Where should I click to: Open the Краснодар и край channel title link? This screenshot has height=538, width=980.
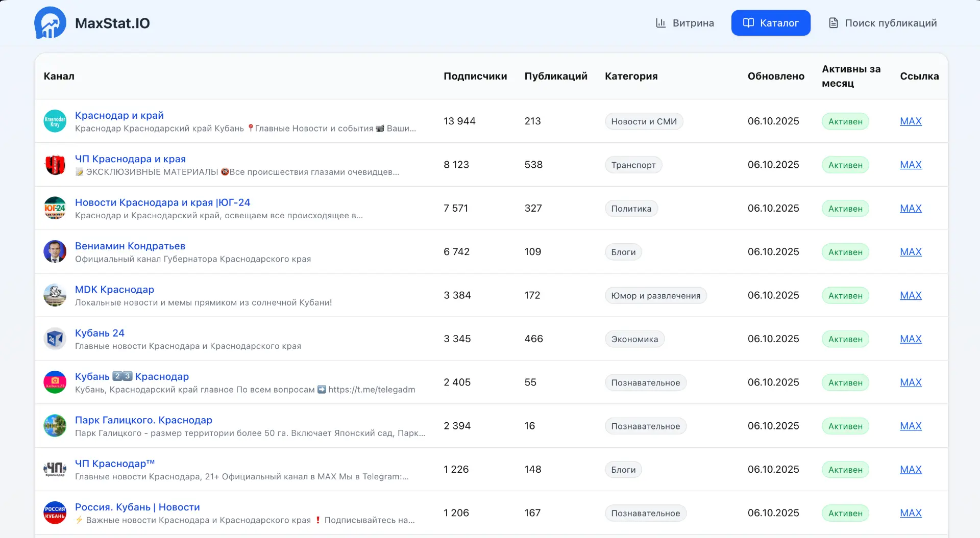click(119, 115)
